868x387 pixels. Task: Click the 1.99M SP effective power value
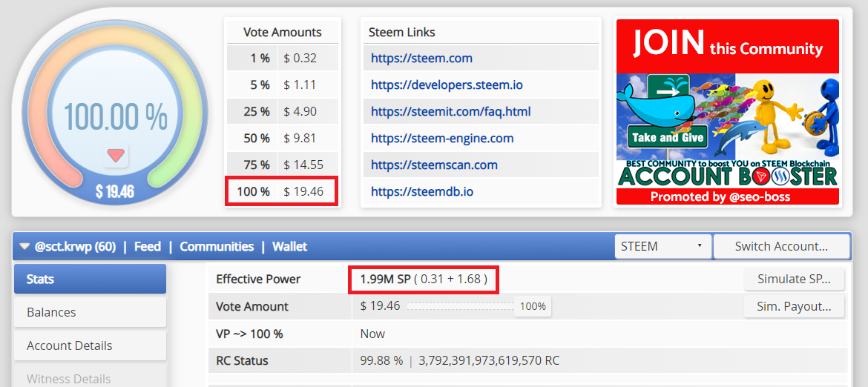coord(385,279)
